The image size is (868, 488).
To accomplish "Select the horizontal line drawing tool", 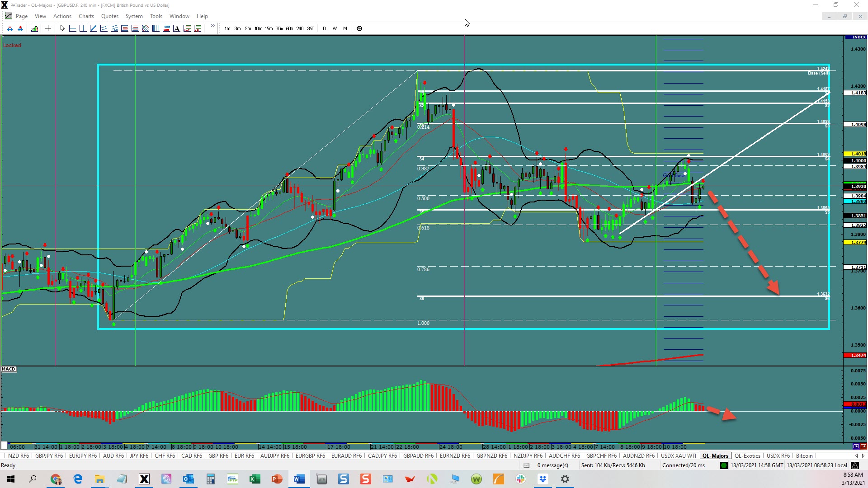I will click(72, 28).
